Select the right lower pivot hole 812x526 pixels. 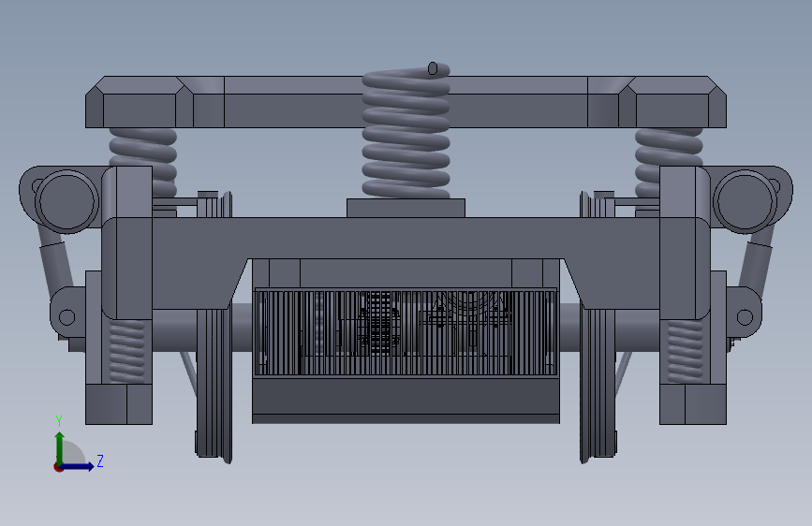click(745, 317)
